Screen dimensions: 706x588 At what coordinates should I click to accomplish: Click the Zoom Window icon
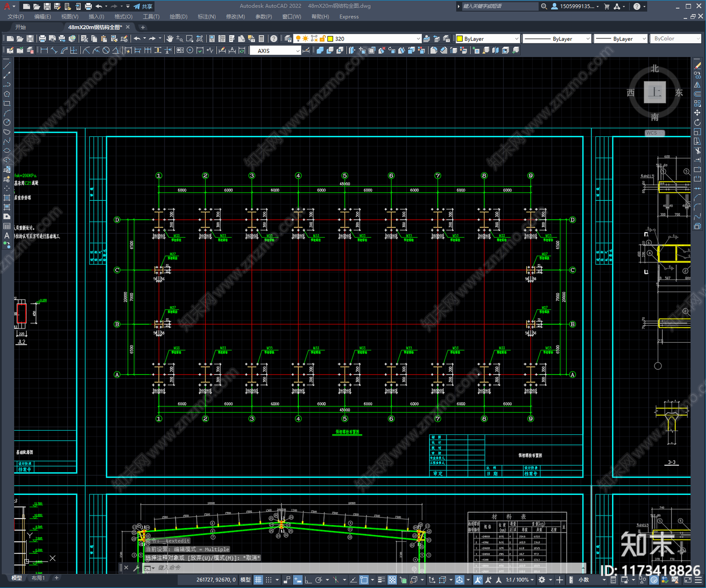[190, 39]
